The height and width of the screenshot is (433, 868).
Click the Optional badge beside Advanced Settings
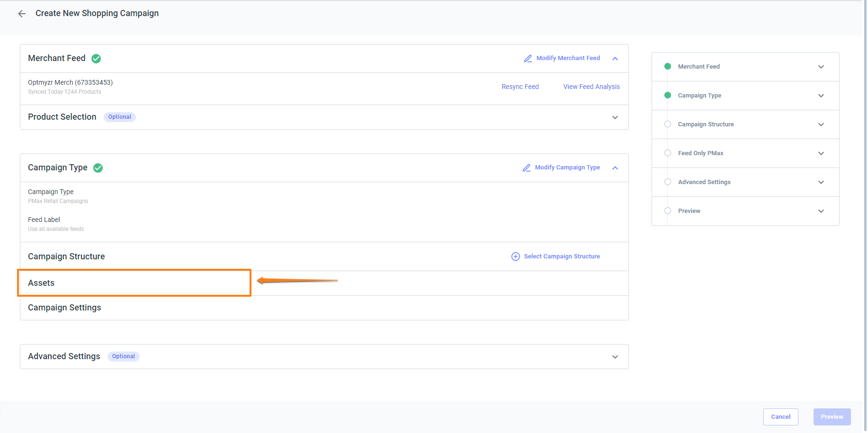coord(124,356)
